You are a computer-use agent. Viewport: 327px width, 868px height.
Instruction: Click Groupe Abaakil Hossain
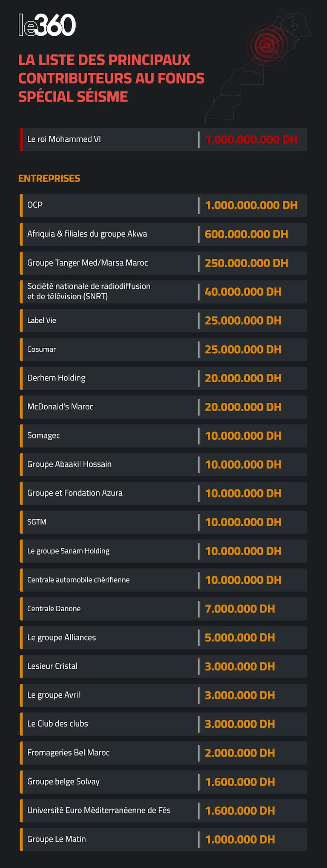69,464
